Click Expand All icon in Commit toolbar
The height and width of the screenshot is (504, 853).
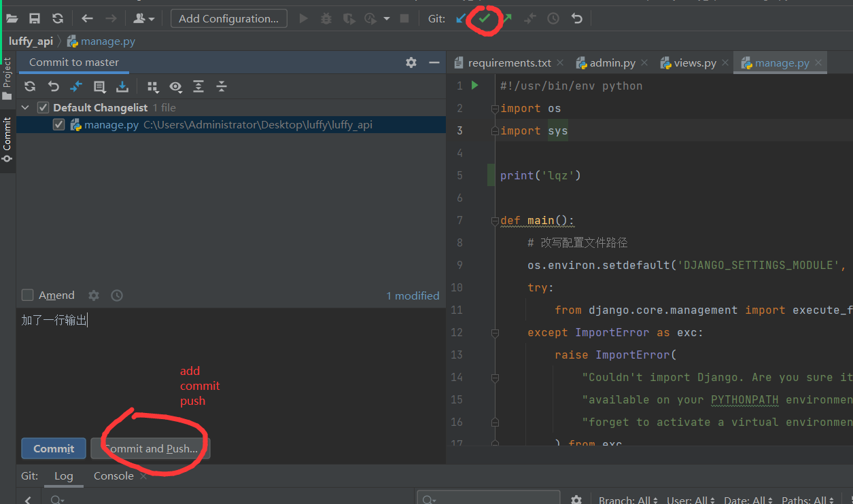pyautogui.click(x=198, y=86)
